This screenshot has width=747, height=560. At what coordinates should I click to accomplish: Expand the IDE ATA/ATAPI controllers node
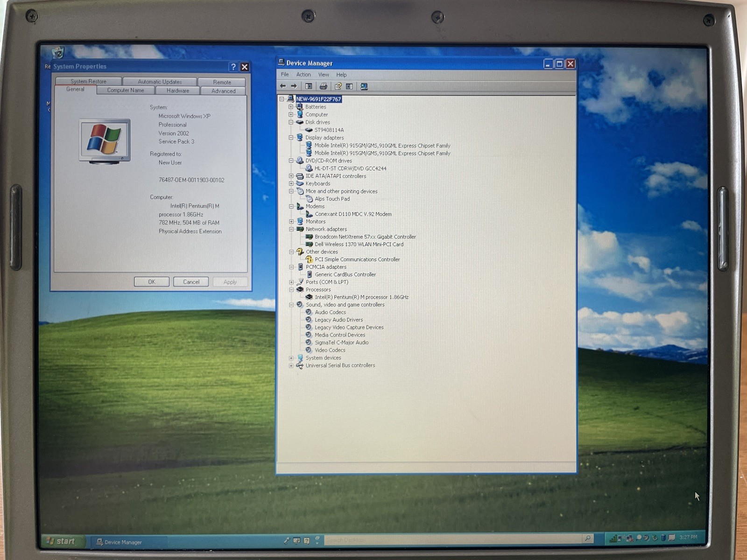click(291, 176)
